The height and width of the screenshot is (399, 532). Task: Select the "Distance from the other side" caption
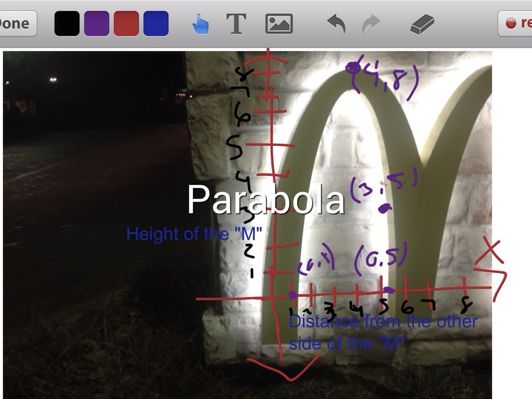(x=382, y=331)
